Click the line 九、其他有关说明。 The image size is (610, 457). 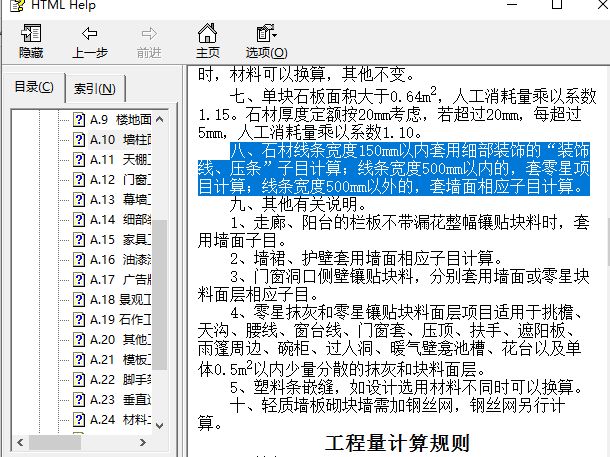coord(298,204)
